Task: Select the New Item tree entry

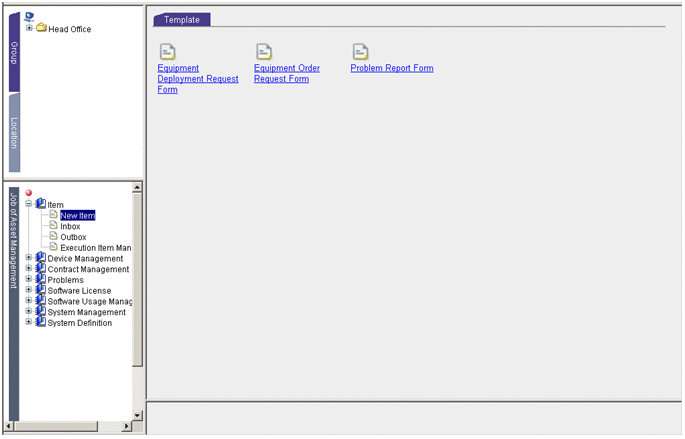Action: pos(77,215)
